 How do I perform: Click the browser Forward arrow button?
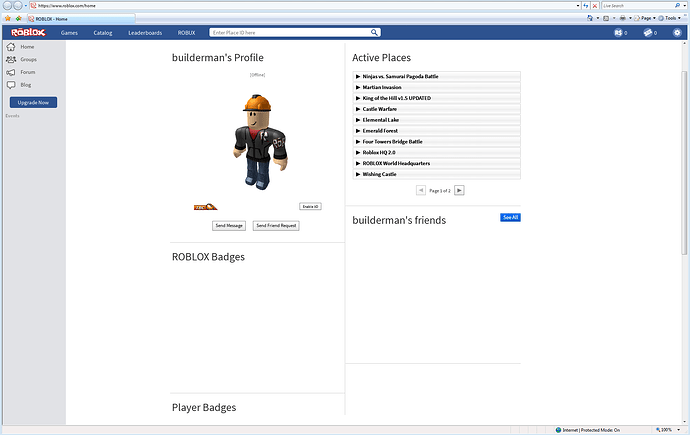pos(18,6)
